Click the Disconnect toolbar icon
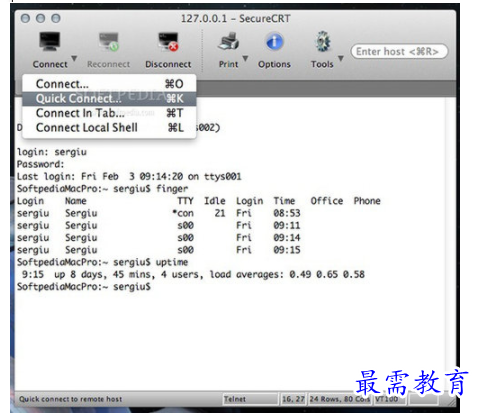This screenshot has height=414, width=477. 168,41
